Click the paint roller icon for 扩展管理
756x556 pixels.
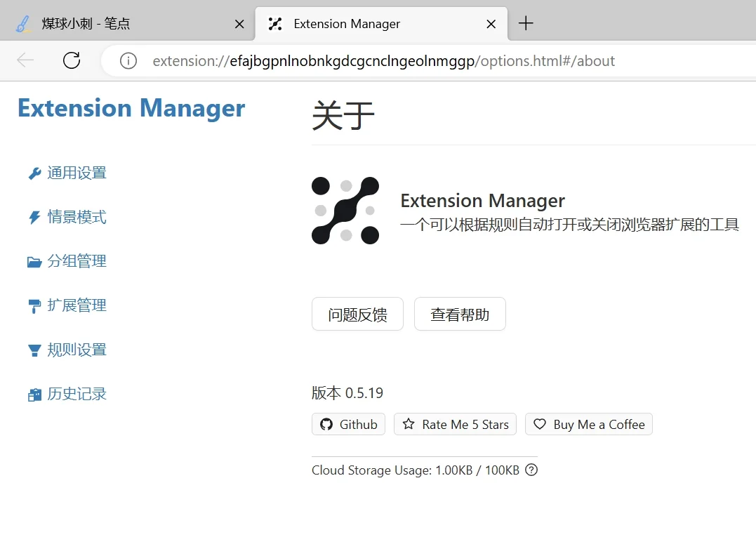coord(34,306)
